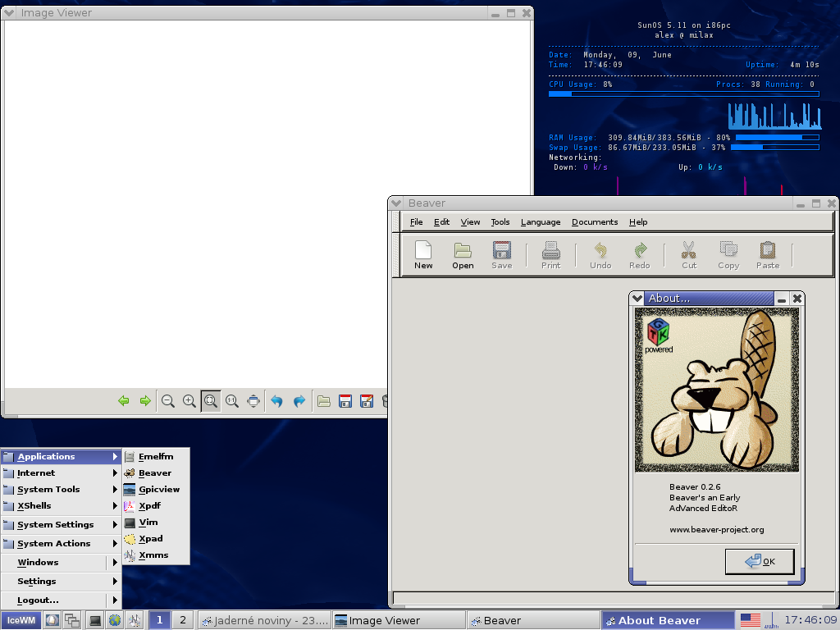Image resolution: width=840 pixels, height=630 pixels.
Task: Create New document in Beaver toolbar
Action: point(423,255)
